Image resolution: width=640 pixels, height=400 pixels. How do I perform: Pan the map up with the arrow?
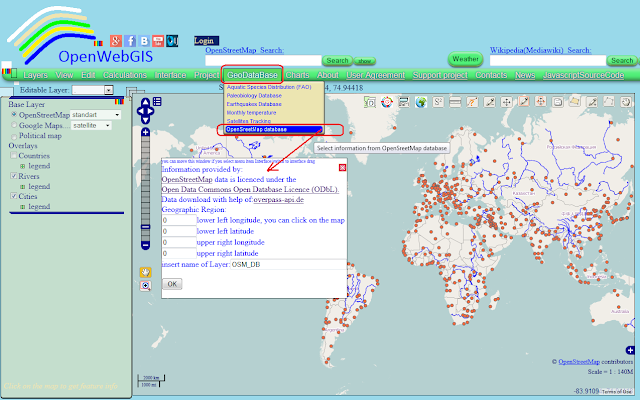(146, 102)
